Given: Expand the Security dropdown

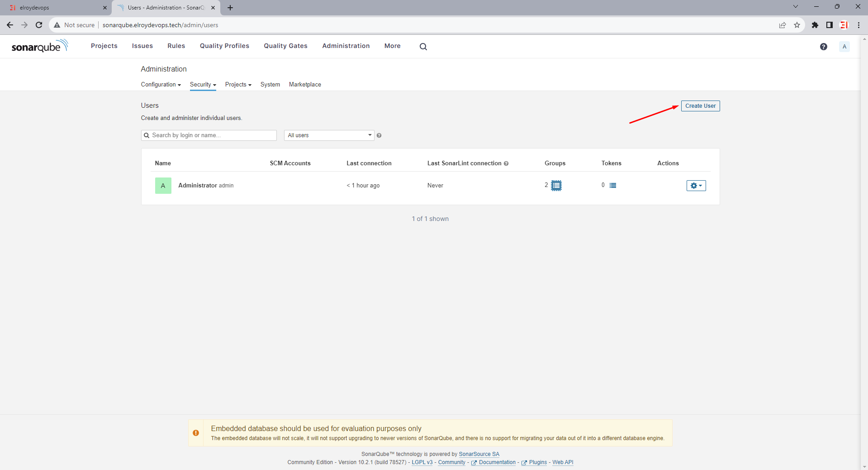Looking at the screenshot, I should tap(203, 85).
